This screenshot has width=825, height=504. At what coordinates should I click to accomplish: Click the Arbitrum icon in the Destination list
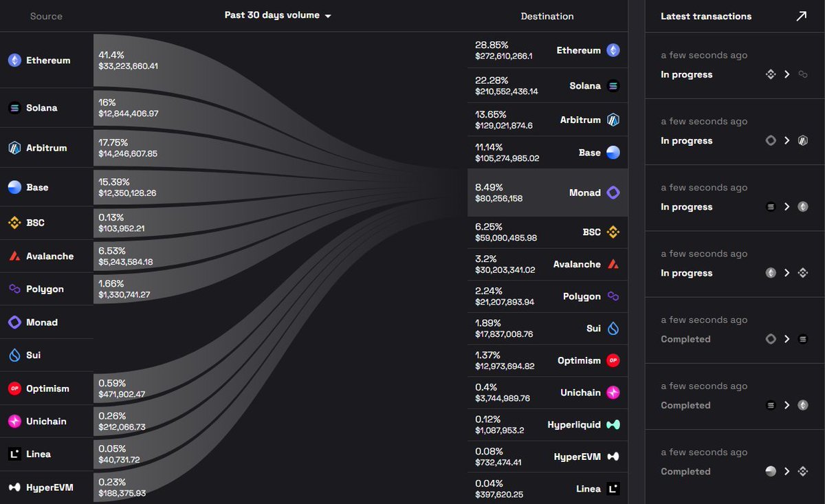[613, 120]
